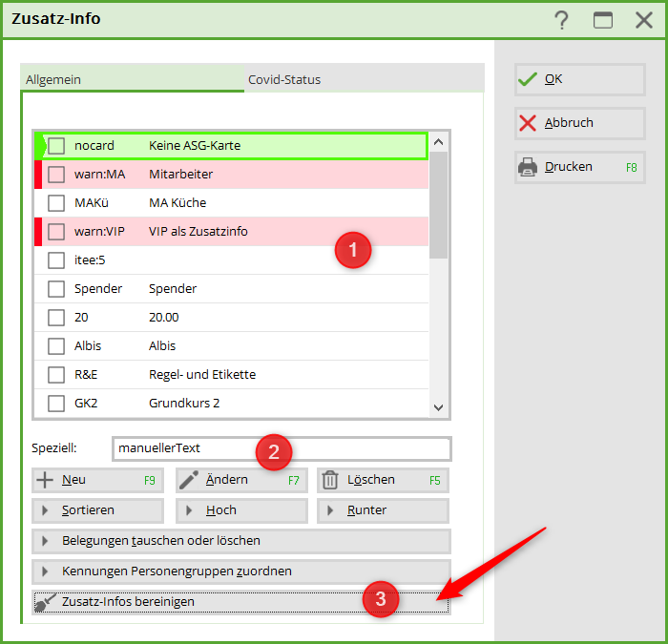Click the red X Abbruch button

pos(579,123)
